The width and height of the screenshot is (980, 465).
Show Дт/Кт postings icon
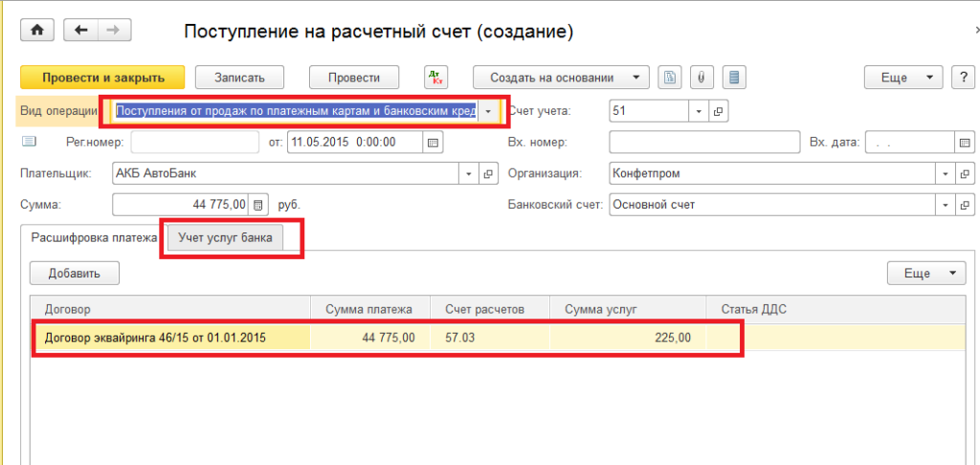click(x=435, y=77)
